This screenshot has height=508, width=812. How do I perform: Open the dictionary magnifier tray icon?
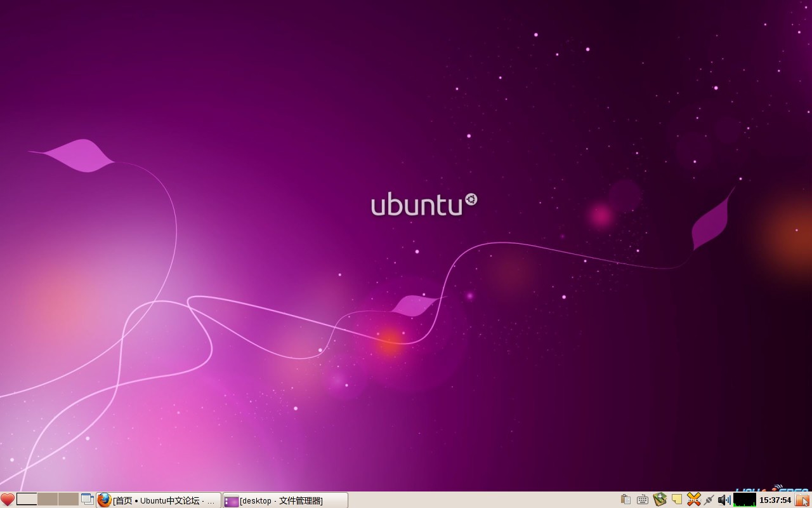point(660,500)
